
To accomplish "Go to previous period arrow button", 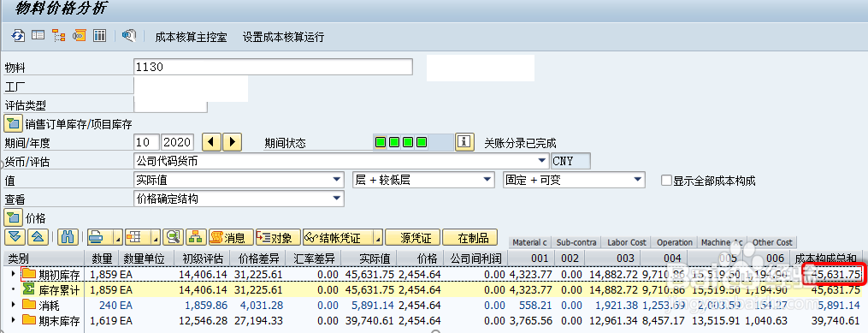I will click(211, 142).
